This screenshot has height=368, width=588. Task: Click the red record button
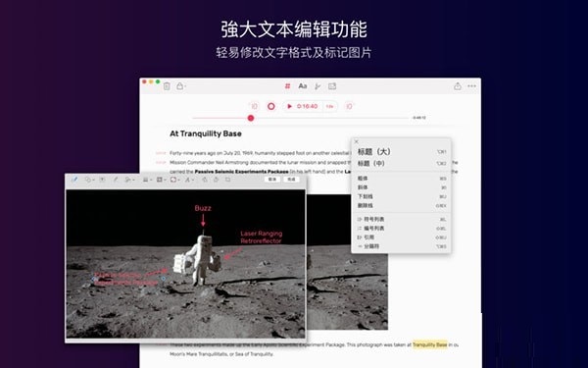[x=271, y=106]
